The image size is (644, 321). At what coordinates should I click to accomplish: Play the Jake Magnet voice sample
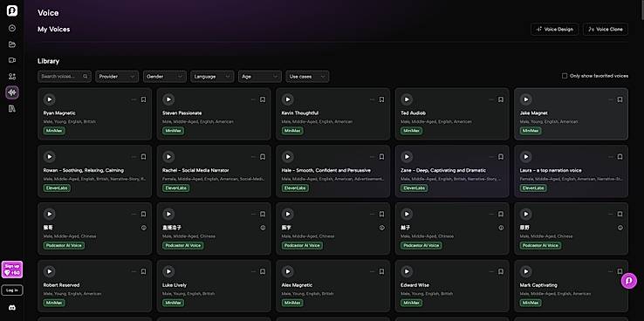[x=525, y=99]
